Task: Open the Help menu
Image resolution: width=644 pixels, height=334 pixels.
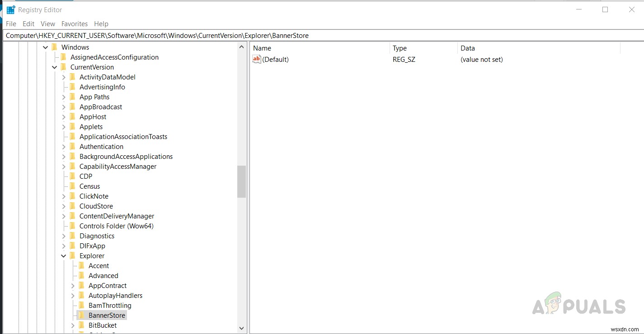Action: [x=101, y=24]
